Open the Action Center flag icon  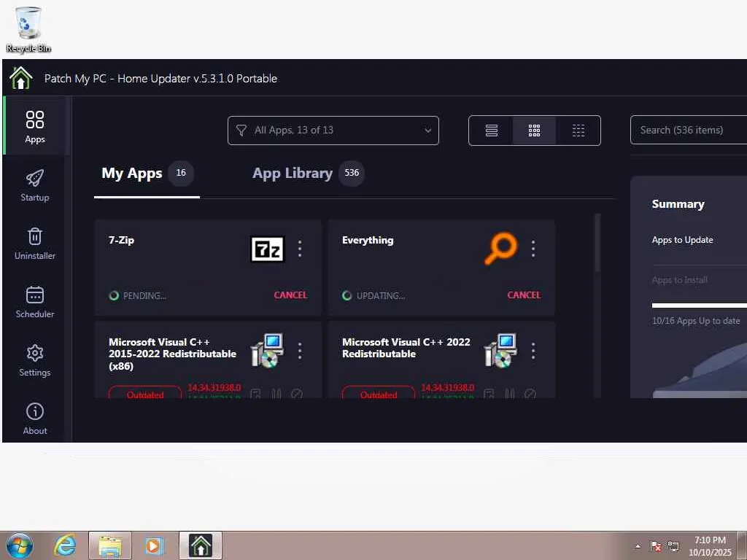coord(656,546)
